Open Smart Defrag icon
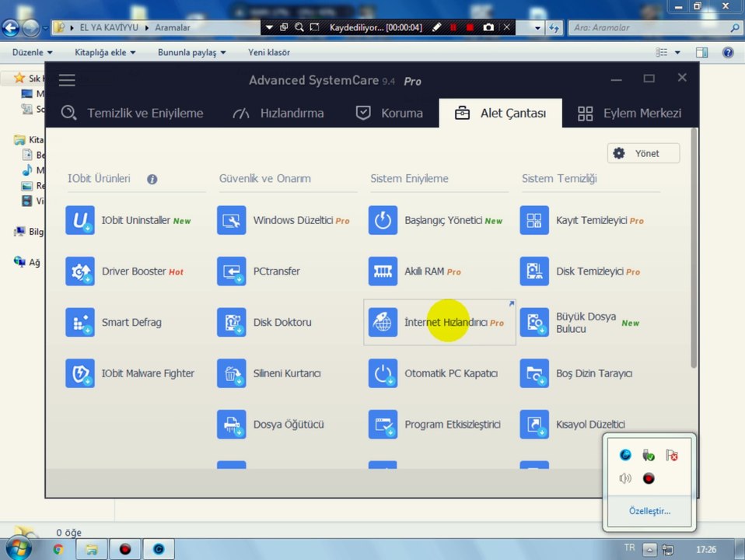 point(80,322)
